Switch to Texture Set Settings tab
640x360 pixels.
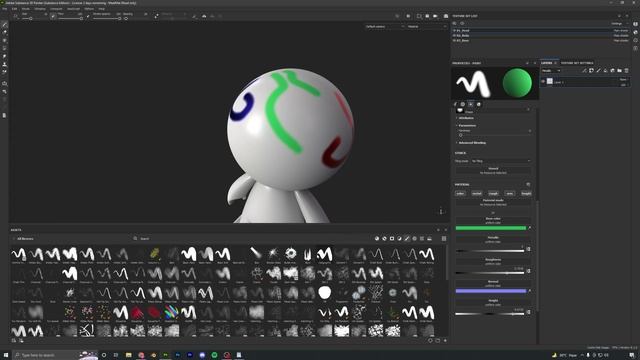[x=577, y=63]
